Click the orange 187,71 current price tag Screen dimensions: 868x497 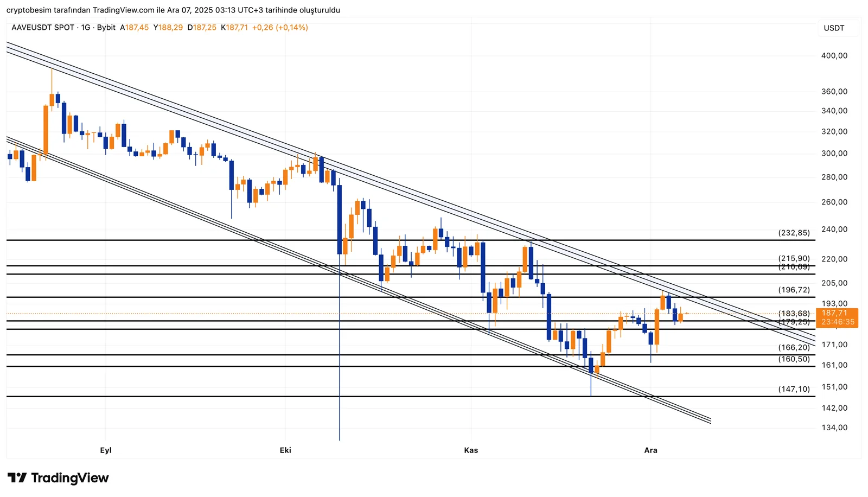pos(834,313)
